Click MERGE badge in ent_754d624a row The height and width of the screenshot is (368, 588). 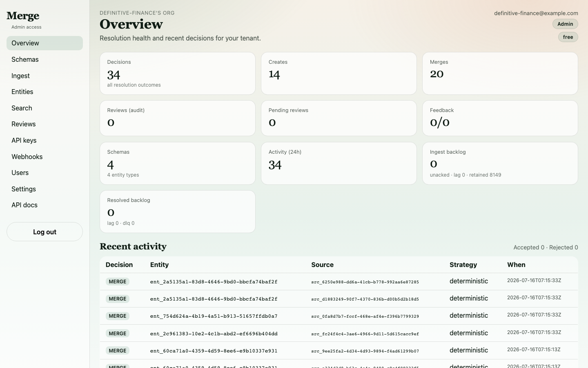(x=118, y=316)
